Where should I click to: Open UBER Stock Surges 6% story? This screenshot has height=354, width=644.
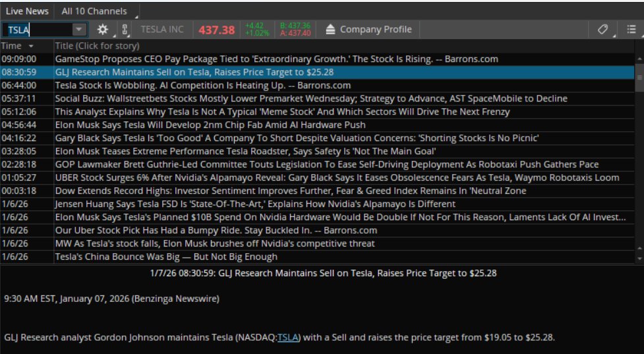point(337,177)
